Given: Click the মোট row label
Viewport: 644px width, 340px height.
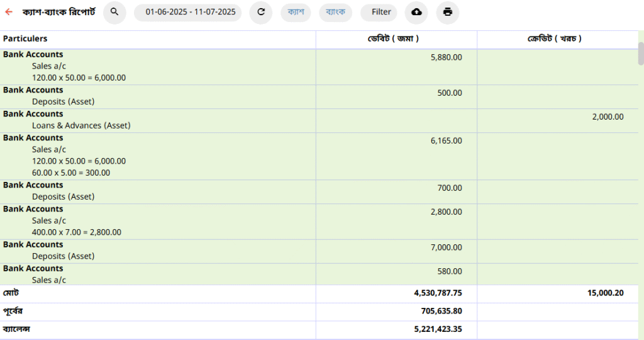Looking at the screenshot, I should click(x=11, y=293).
